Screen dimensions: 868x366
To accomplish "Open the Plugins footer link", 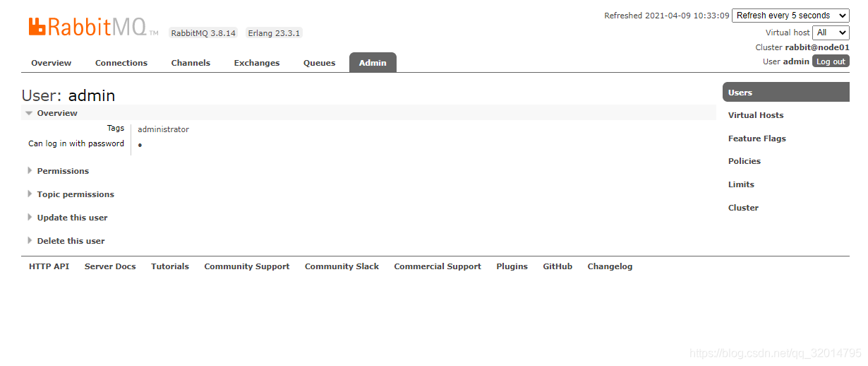I will (x=512, y=266).
